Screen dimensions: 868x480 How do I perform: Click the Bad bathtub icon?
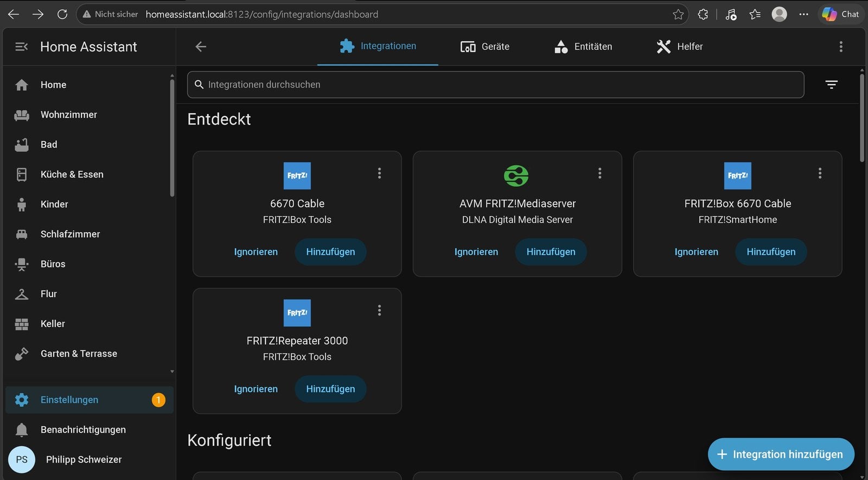[x=22, y=144]
